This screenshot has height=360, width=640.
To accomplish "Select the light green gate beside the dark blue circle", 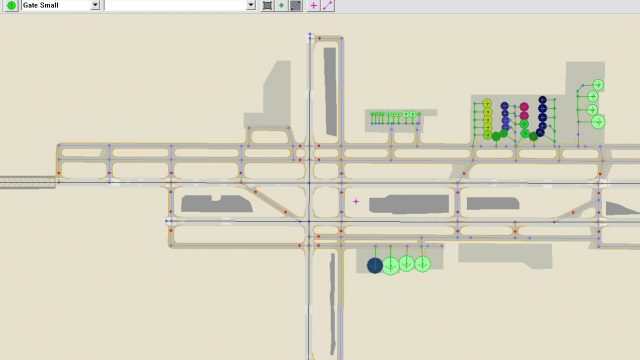I will click(391, 266).
